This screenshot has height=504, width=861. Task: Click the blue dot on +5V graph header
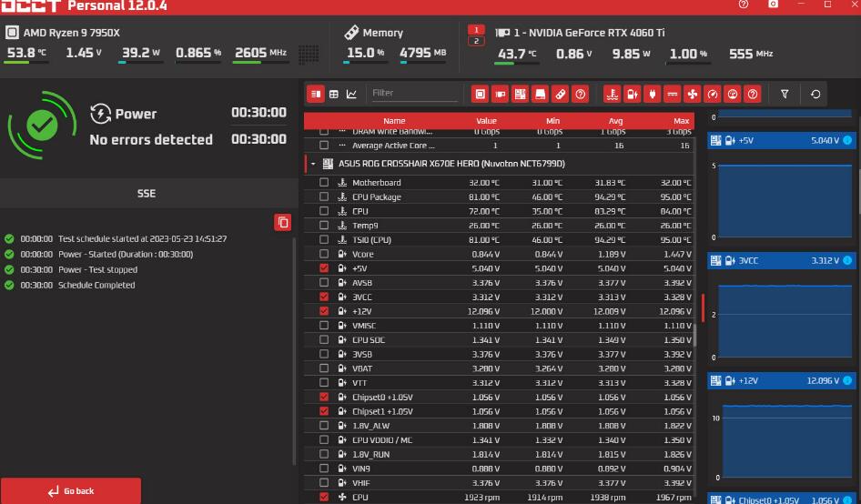[x=847, y=140]
